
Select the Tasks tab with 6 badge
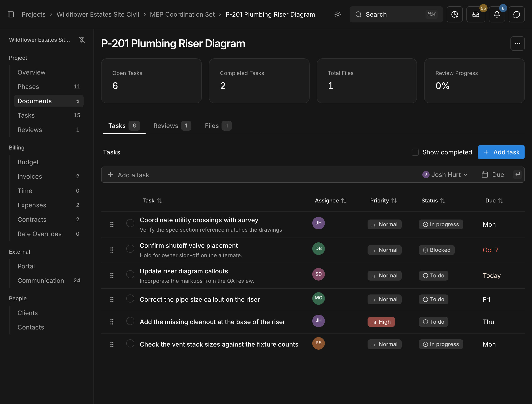[124, 126]
